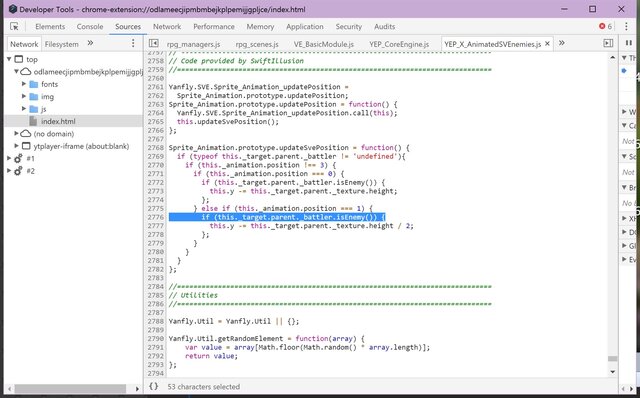The height and width of the screenshot is (398, 640).
Task: Click the navigator horizontal scrollbar thumb
Action: coord(70,388)
